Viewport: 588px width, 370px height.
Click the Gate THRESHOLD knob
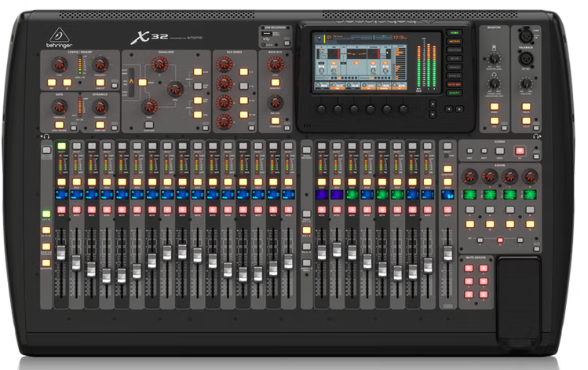(x=59, y=108)
